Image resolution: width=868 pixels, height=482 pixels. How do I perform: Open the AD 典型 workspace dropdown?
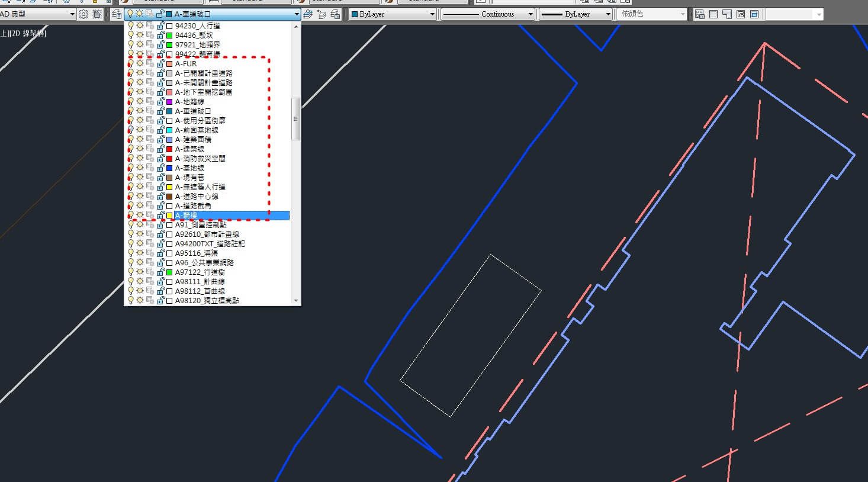click(72, 14)
